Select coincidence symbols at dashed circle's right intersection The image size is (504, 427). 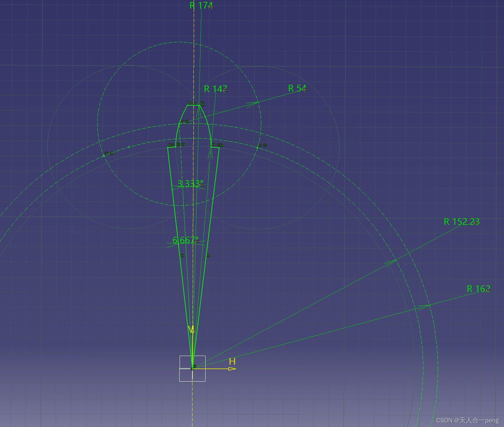point(262,146)
